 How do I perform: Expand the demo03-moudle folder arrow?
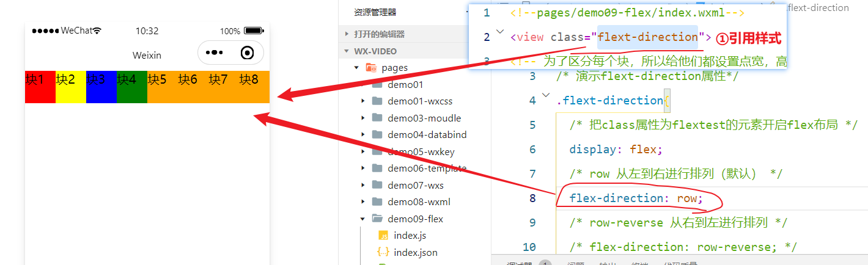tap(363, 118)
